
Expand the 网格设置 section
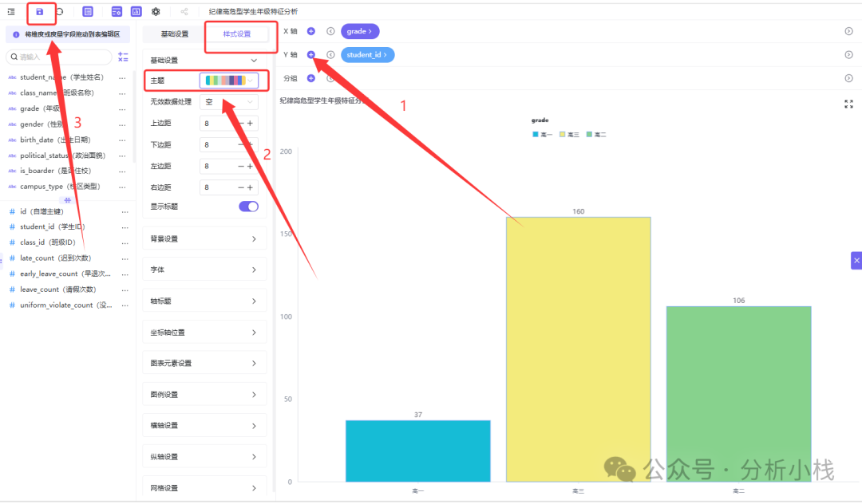[204, 487]
